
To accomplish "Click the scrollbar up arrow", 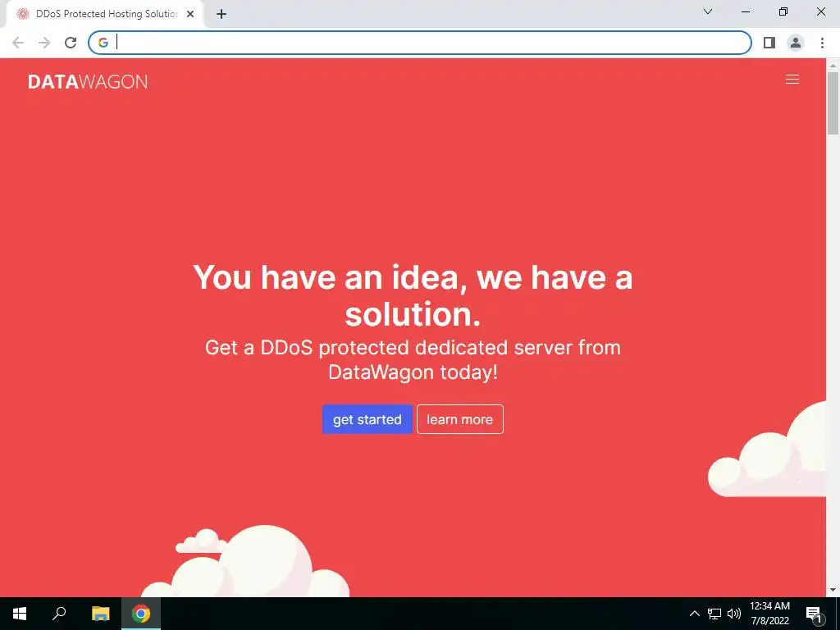I will coord(833,65).
